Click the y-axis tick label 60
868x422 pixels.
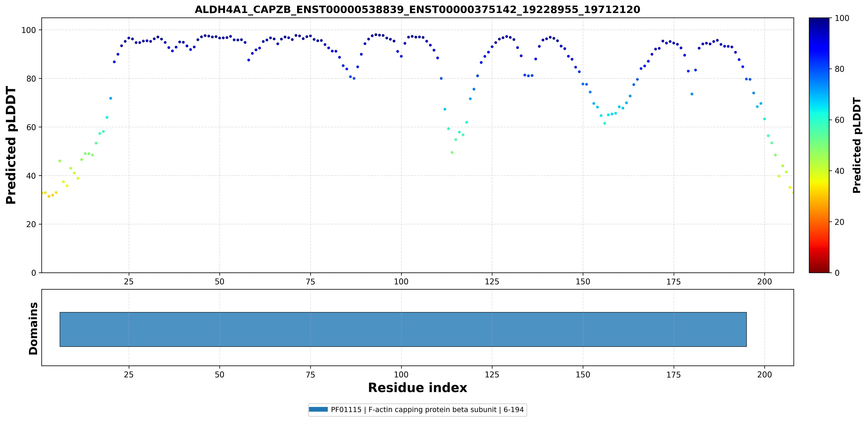[x=31, y=127]
